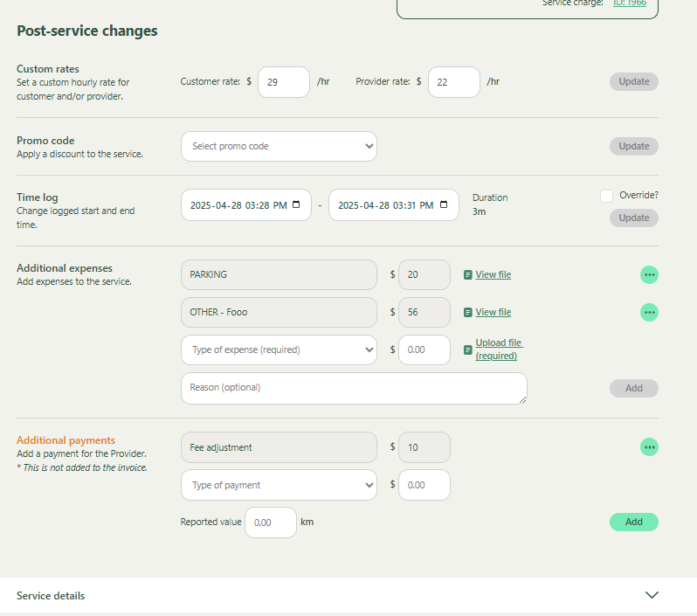Click calendar icon in start time field

coord(296,205)
